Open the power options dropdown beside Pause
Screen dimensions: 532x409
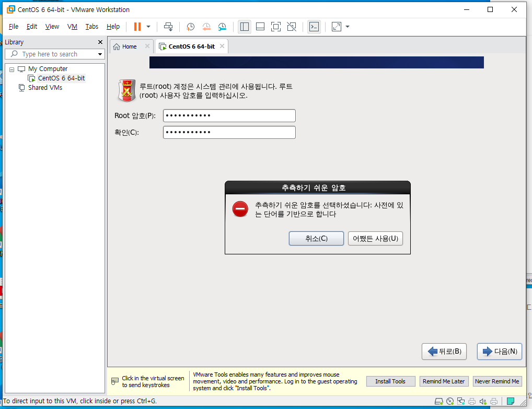click(x=148, y=27)
